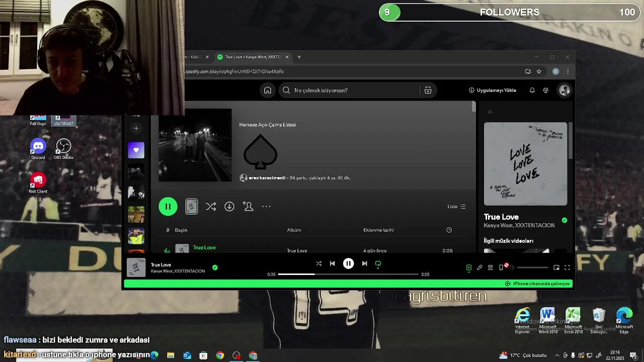The height and width of the screenshot is (362, 644).
Task: Click the Chrome address bar URL
Action: 234,71
